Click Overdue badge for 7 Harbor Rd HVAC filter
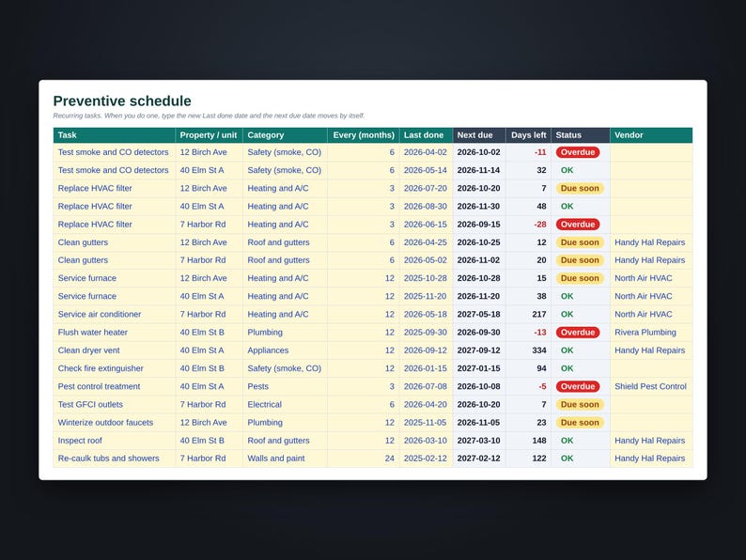746x560 pixels. coord(578,225)
